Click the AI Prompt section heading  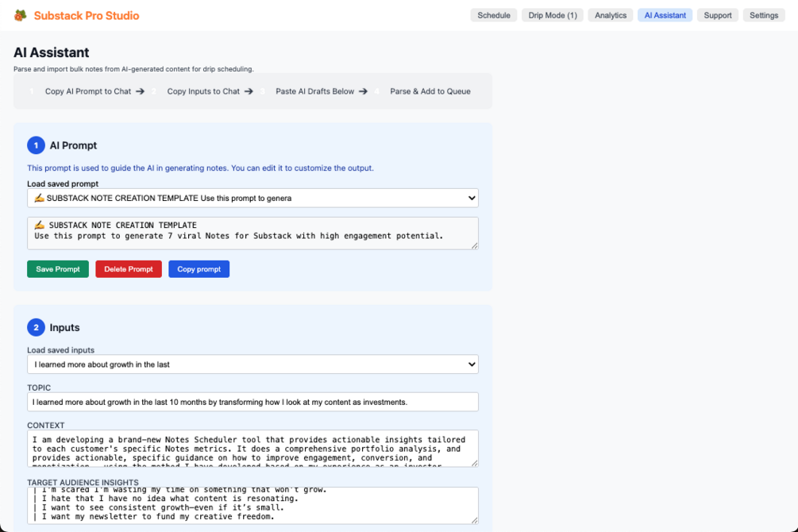73,145
